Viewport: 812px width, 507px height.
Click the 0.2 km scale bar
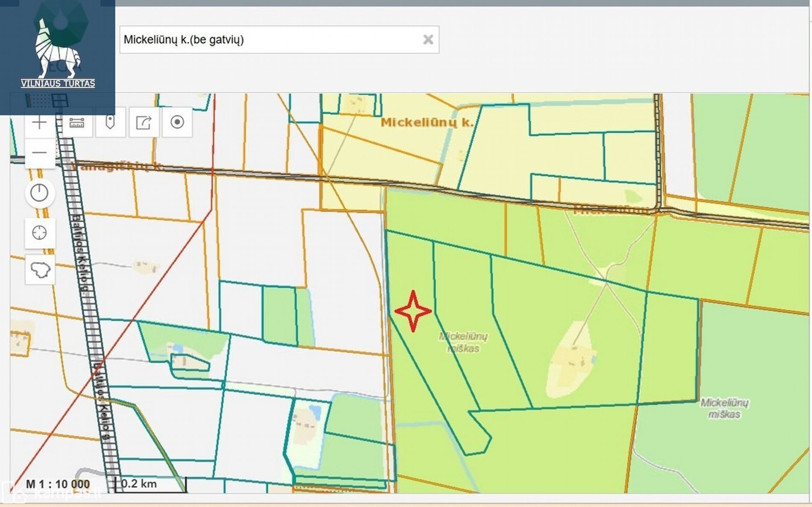click(x=150, y=484)
